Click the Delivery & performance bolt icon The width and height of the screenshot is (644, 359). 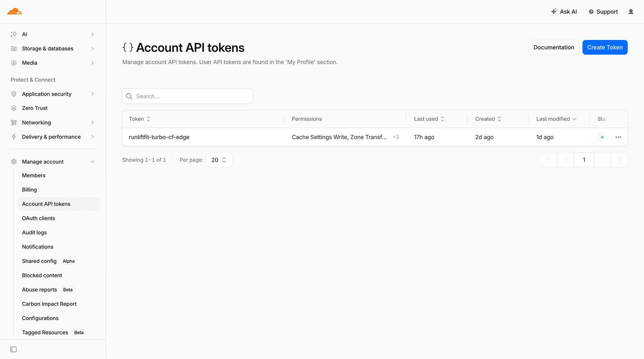14,137
